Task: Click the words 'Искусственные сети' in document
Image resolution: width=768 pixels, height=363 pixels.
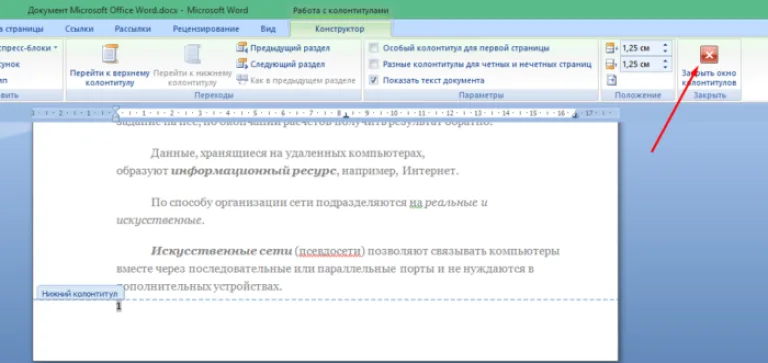Action: [x=221, y=251]
